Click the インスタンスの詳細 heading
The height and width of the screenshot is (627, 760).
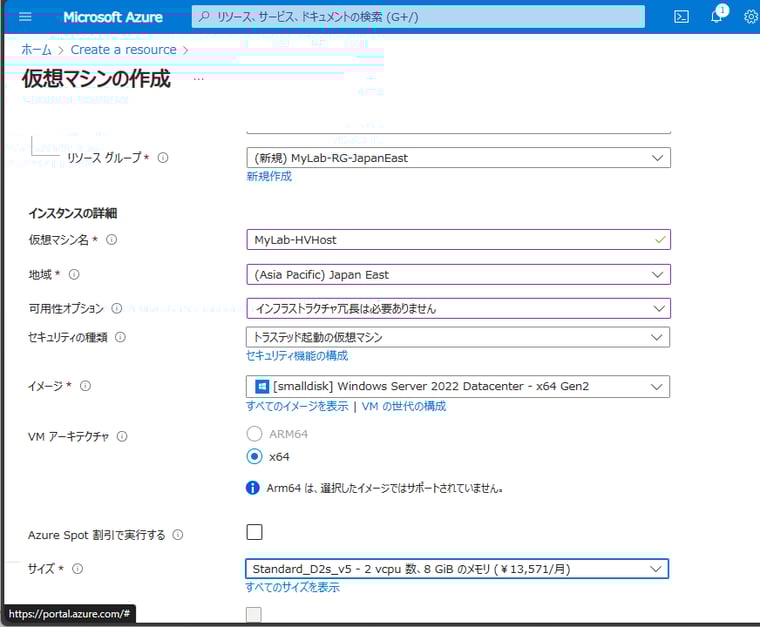point(73,213)
